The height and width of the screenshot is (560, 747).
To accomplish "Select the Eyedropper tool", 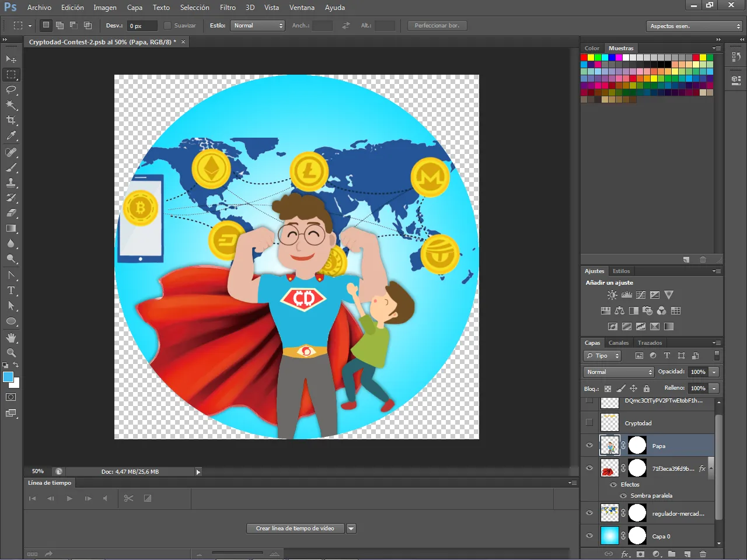I will point(11,136).
